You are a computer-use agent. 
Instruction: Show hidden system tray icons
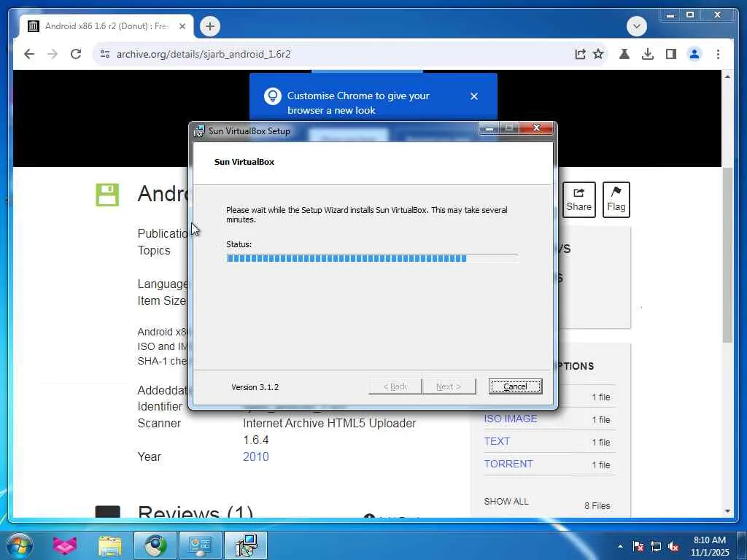point(620,546)
